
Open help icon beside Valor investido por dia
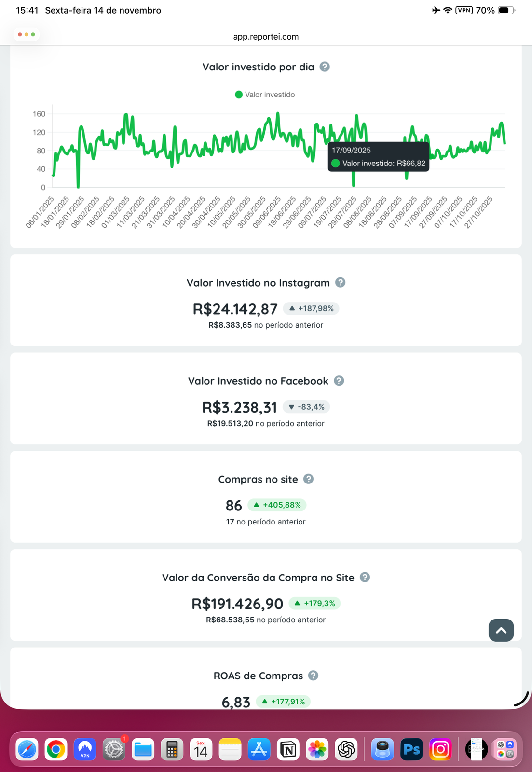click(325, 67)
